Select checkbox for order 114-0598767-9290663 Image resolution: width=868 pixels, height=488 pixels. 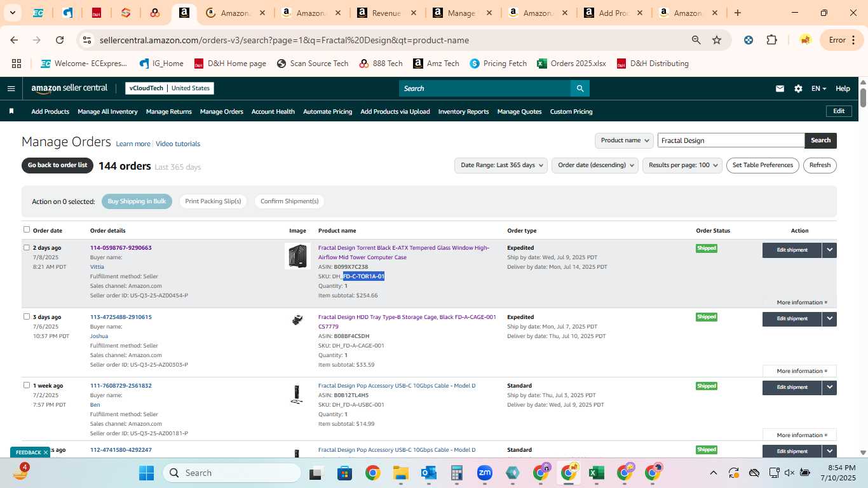[27, 247]
